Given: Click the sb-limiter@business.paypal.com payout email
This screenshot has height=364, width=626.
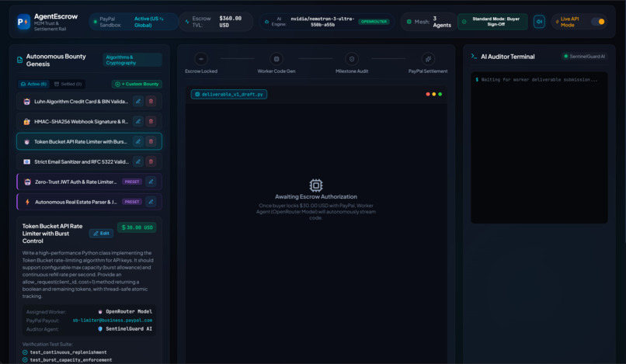Looking at the screenshot, I should (112, 320).
